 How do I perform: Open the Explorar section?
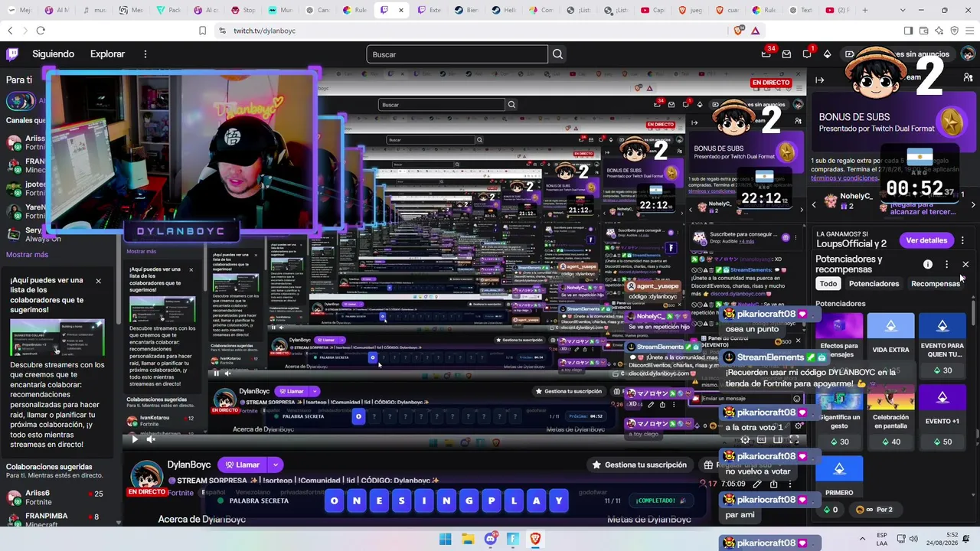[x=107, y=54]
